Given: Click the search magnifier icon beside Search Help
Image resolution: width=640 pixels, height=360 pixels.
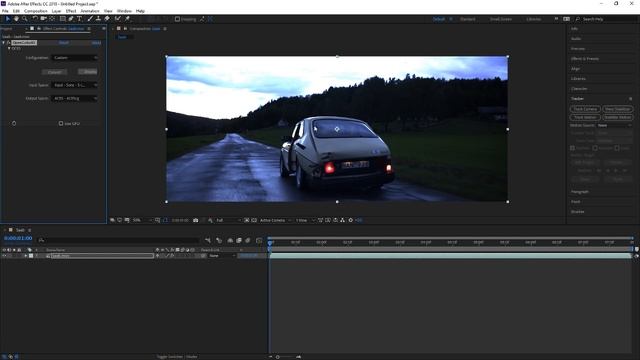Looking at the screenshot, I should click(578, 19).
